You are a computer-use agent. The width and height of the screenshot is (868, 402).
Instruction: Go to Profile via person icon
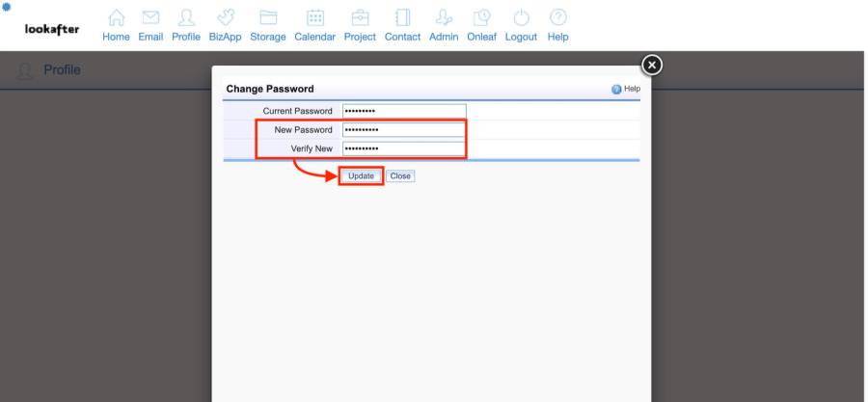pos(186,19)
